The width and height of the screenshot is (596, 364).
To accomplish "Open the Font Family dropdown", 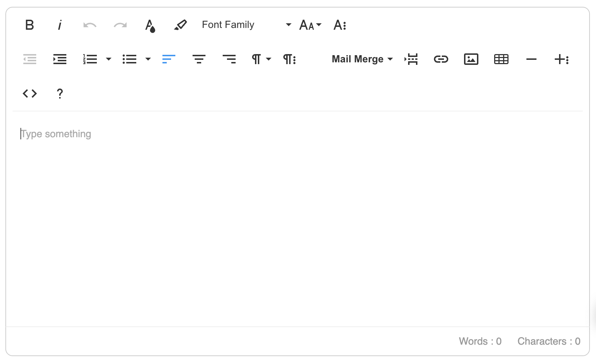I will point(246,25).
